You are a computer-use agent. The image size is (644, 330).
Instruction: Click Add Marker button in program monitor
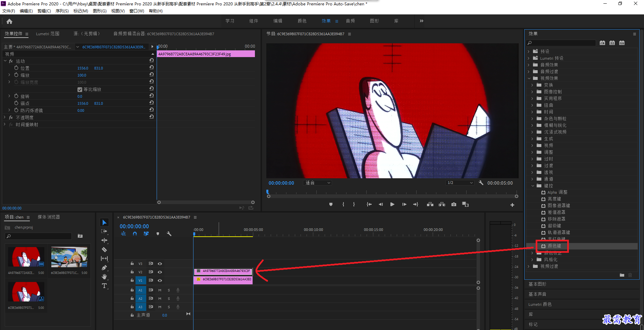point(331,204)
